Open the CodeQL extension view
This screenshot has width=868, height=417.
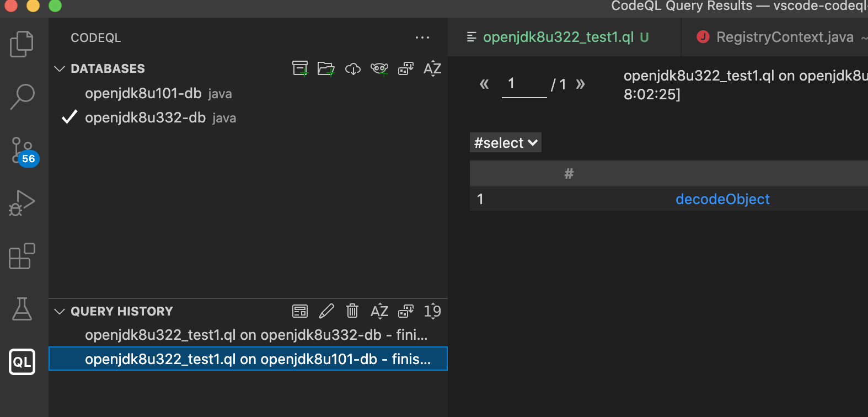click(22, 362)
